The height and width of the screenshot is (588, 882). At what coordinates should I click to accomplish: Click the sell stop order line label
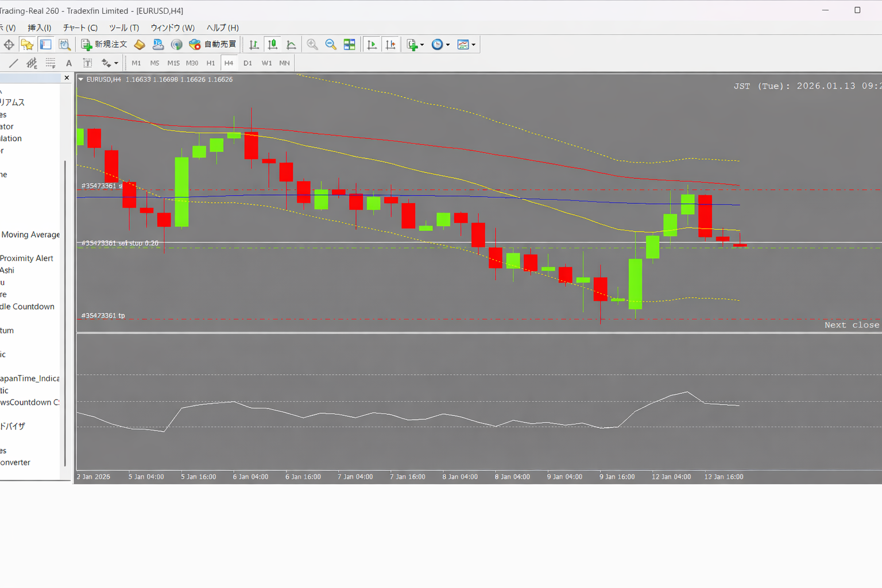tap(120, 243)
